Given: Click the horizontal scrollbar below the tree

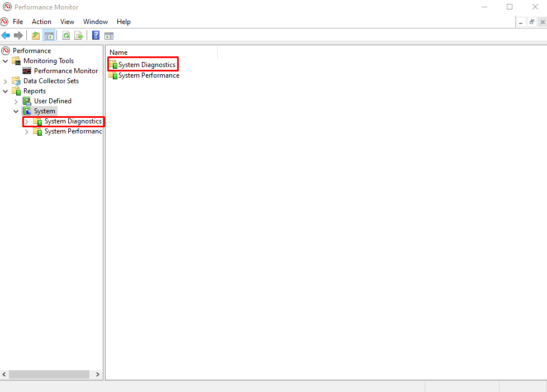Looking at the screenshot, I should (49, 374).
